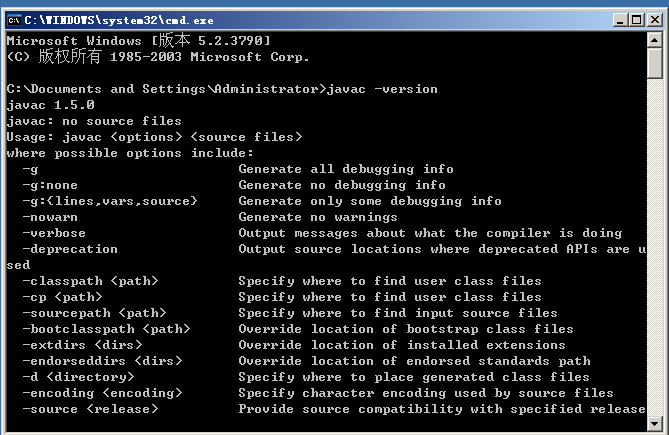Click the typed 'javac -version' command

(x=382, y=89)
